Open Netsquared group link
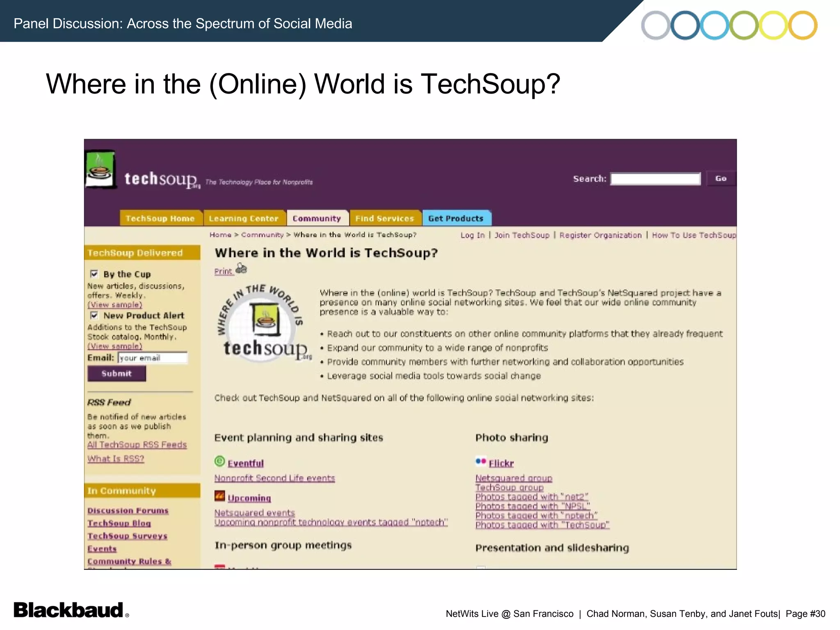The height and width of the screenshot is (630, 840). pos(514,478)
